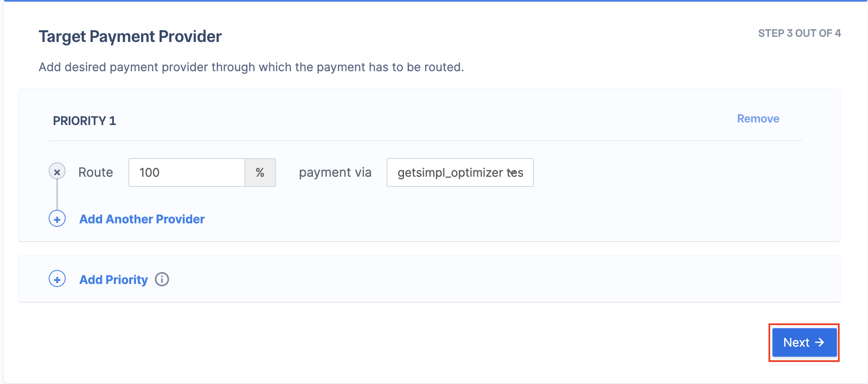Click Remove for Priority 1
The height and width of the screenshot is (384, 868).
click(758, 119)
